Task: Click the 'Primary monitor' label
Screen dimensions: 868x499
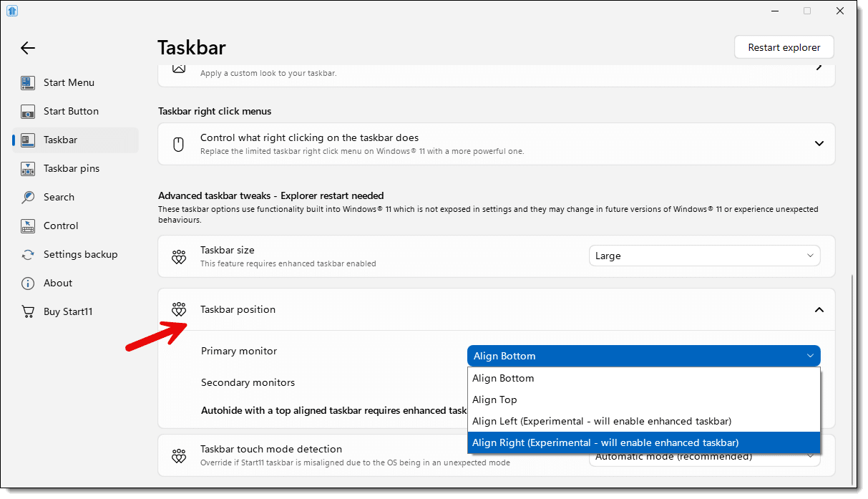Action: [x=239, y=351]
